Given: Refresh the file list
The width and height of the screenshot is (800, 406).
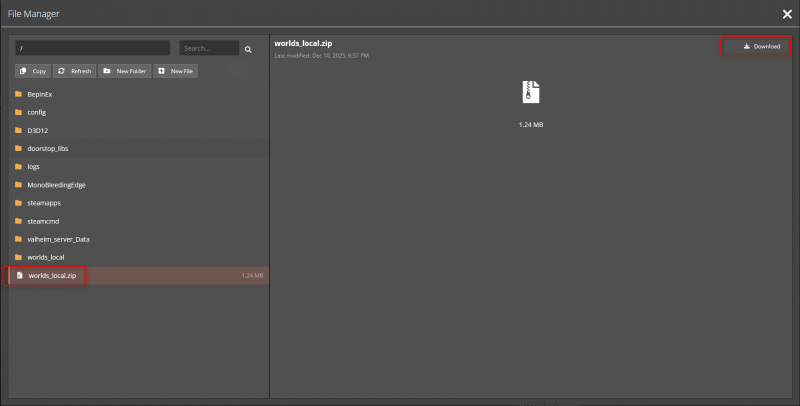Looking at the screenshot, I should click(74, 71).
